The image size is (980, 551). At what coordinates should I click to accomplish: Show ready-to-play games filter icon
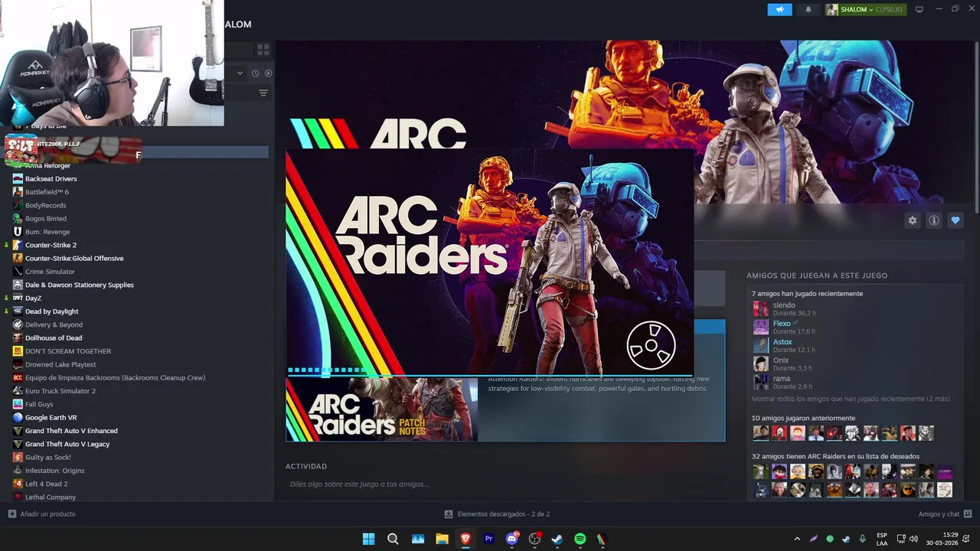(x=268, y=73)
